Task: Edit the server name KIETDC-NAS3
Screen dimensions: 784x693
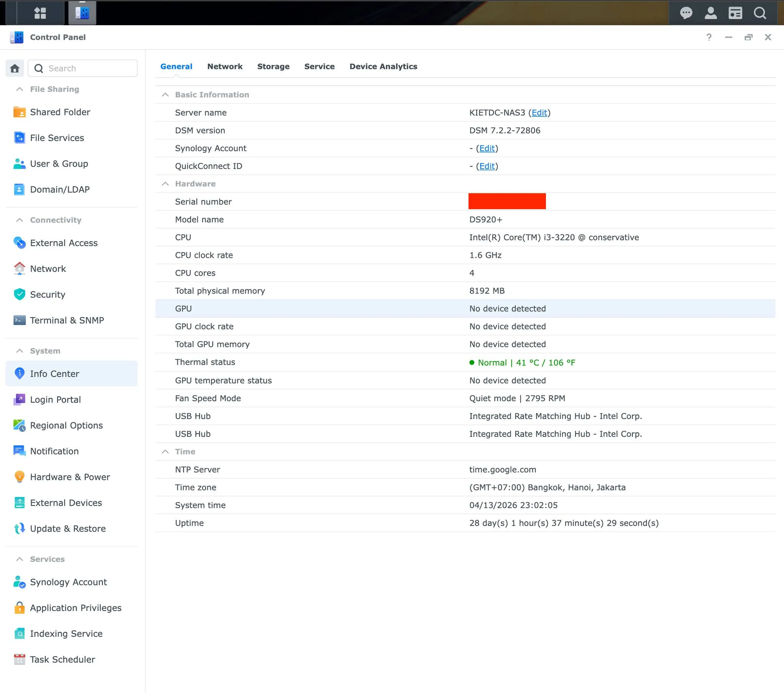Action: (539, 113)
